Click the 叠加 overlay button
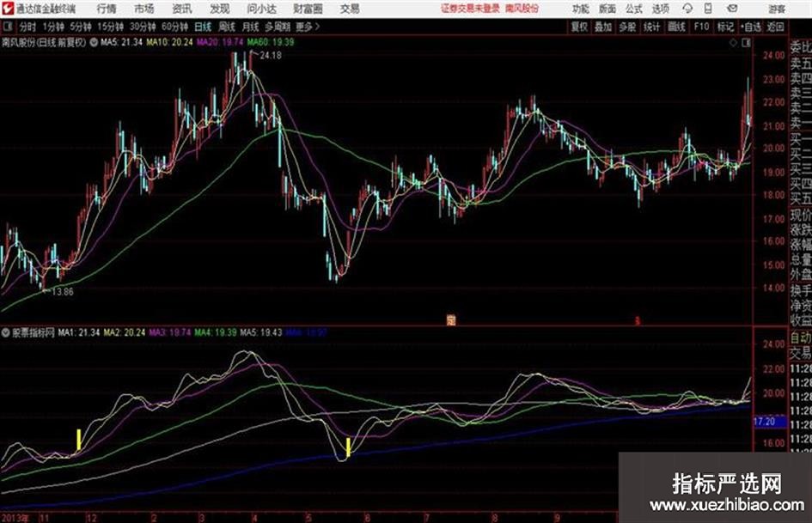 tap(603, 27)
